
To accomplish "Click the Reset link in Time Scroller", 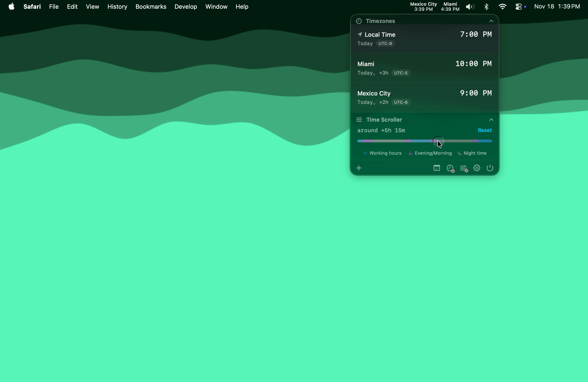I will point(484,130).
